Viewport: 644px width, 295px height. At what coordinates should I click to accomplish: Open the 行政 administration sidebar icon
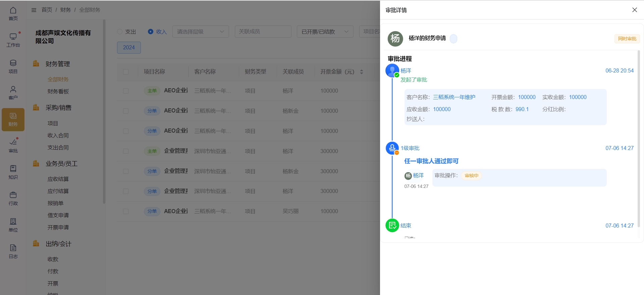point(13,199)
